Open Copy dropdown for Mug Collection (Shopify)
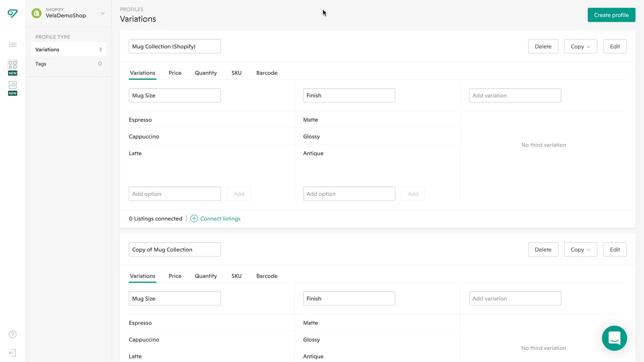 580,46
